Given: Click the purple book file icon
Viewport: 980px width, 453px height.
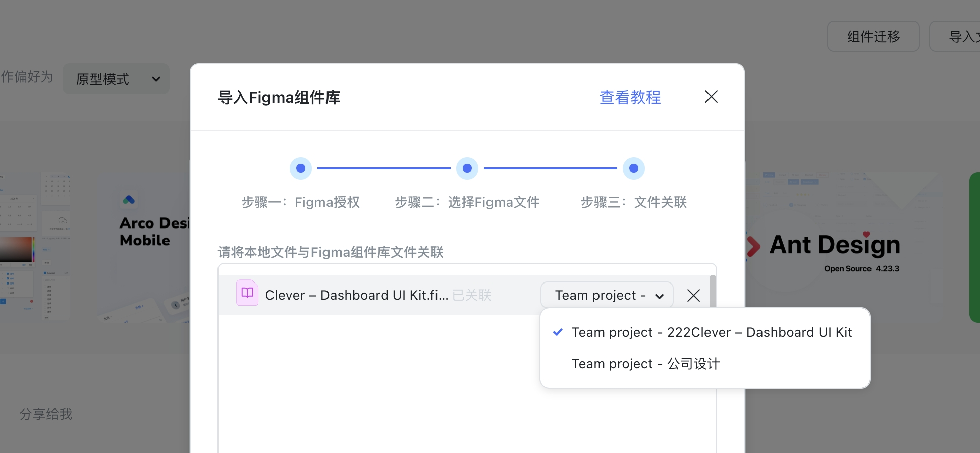Looking at the screenshot, I should 247,293.
